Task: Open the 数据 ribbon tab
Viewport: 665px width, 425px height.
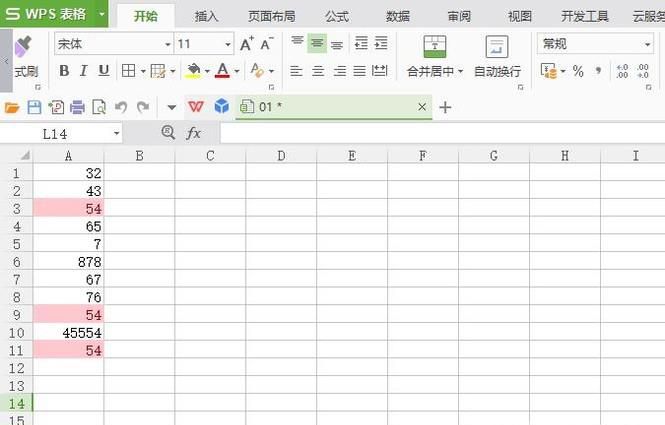Action: tap(398, 17)
